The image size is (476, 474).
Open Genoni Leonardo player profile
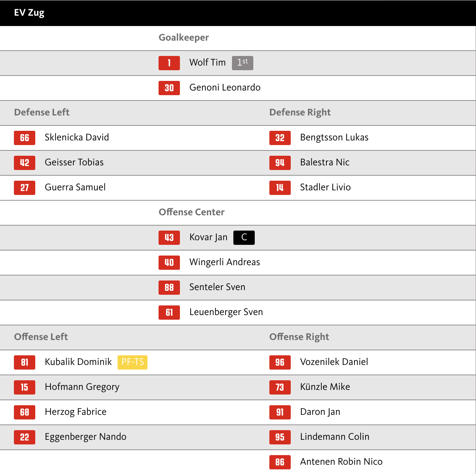[x=224, y=88]
